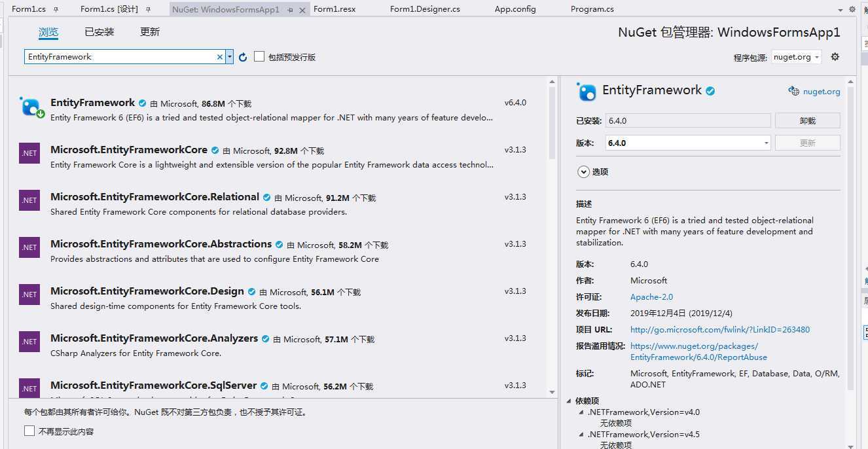Screen dimensions: 868x449
Task: Pin the Form1.cs tab
Action: pos(56,10)
